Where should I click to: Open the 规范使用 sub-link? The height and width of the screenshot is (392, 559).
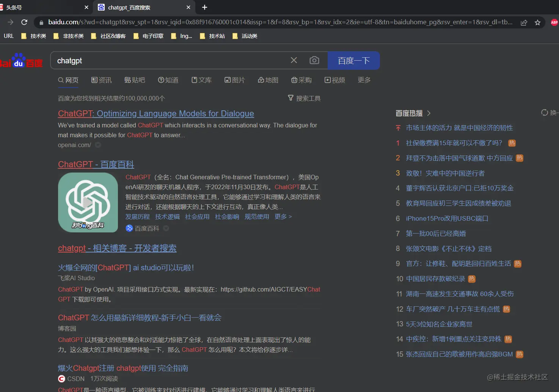(257, 216)
